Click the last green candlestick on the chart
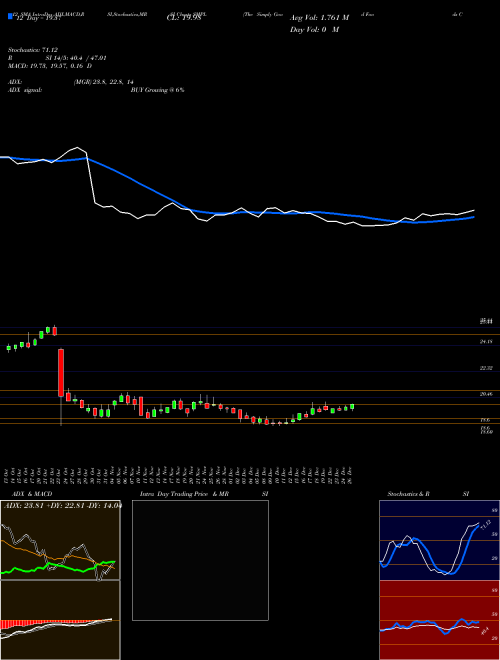Image resolution: width=500 pixels, height=660 pixels. tap(352, 407)
